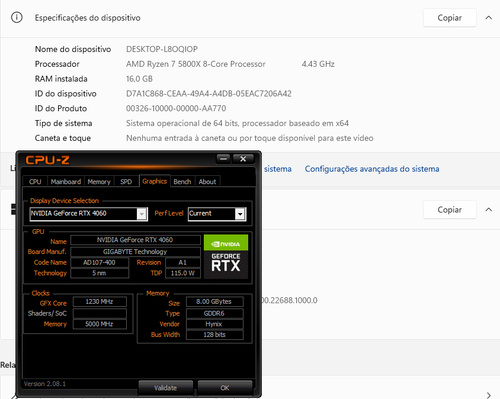Click the chevron arrow at bottom right
The image size is (500, 399).
(488, 395)
